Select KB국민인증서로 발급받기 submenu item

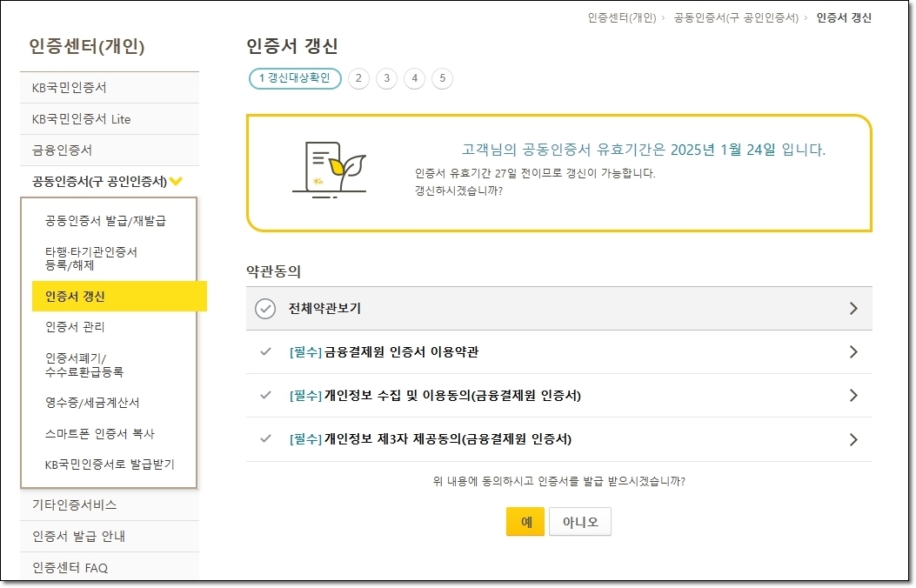[x=110, y=464]
